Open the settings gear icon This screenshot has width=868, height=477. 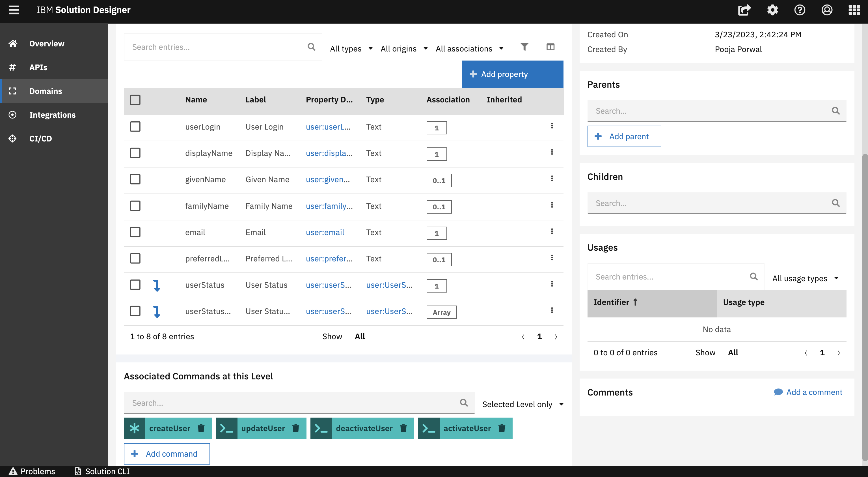pos(772,10)
